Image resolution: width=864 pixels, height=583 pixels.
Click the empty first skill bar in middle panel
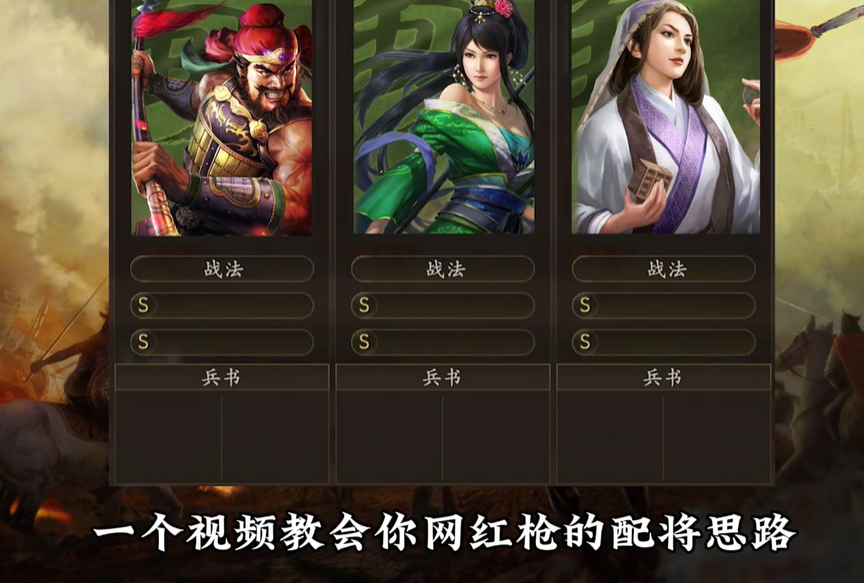pos(443,305)
